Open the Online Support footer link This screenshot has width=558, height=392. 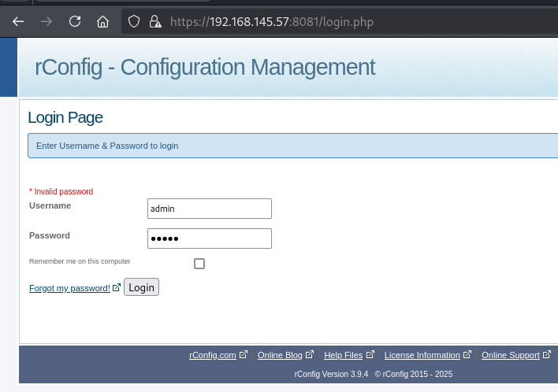coord(511,355)
